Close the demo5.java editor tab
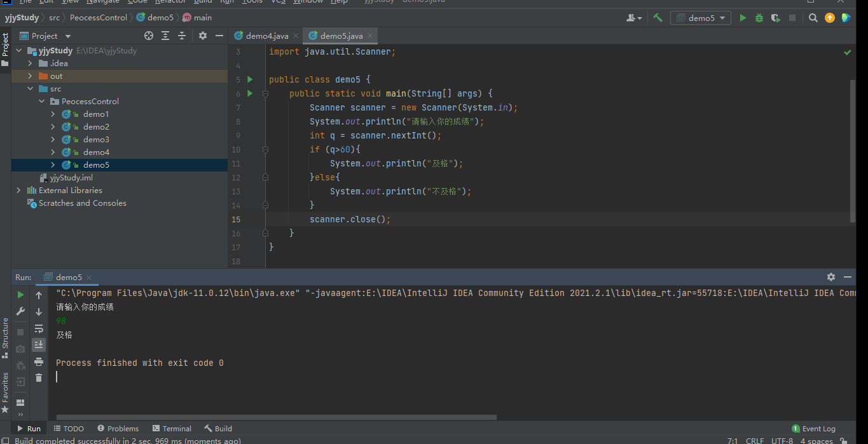The height and width of the screenshot is (444, 868). click(371, 36)
